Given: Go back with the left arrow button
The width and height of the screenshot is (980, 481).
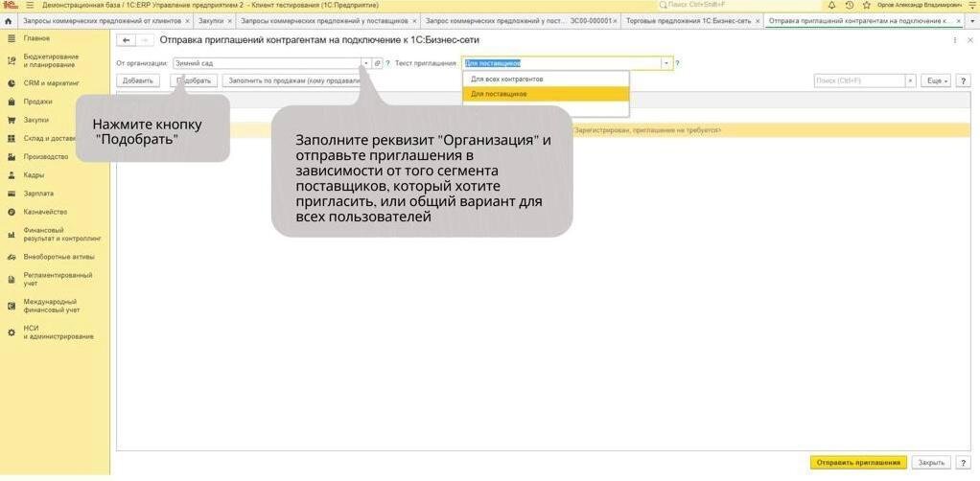Looking at the screenshot, I should click(x=127, y=40).
